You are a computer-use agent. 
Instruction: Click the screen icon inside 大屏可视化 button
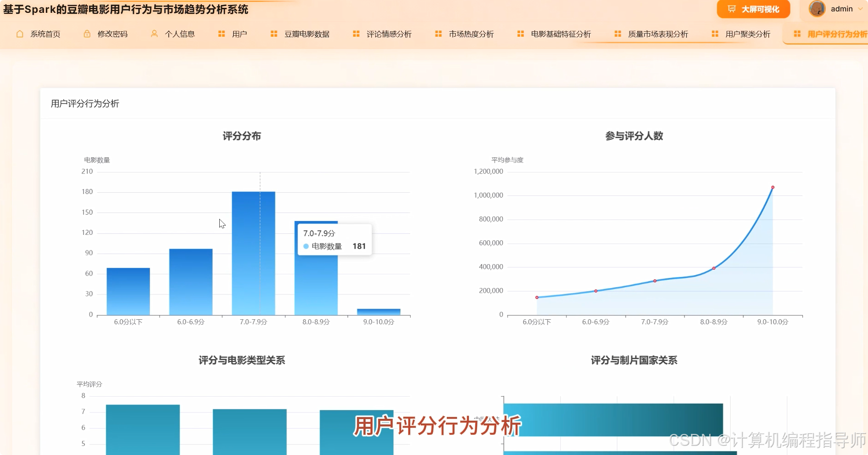[731, 9]
